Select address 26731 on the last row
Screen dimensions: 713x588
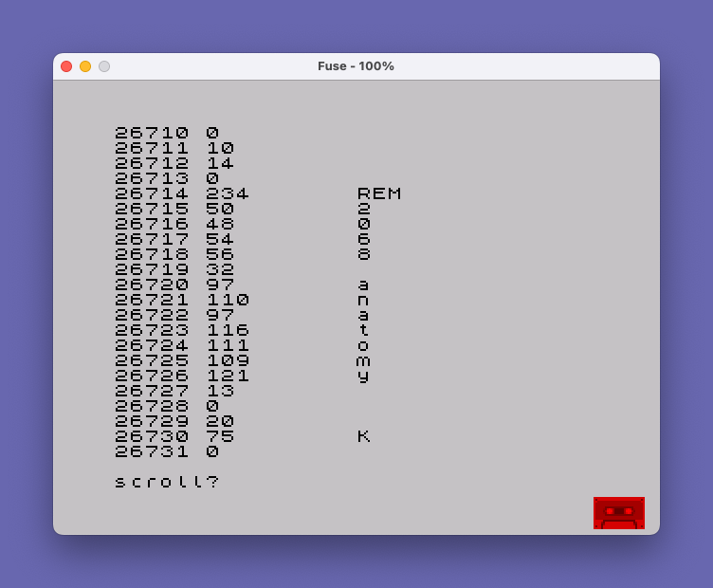(152, 451)
